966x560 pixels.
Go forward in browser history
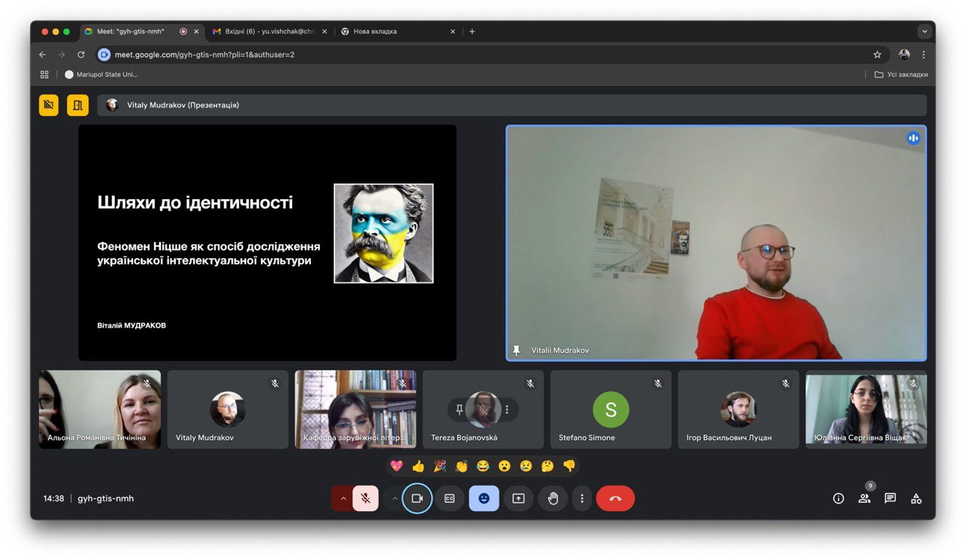[62, 54]
